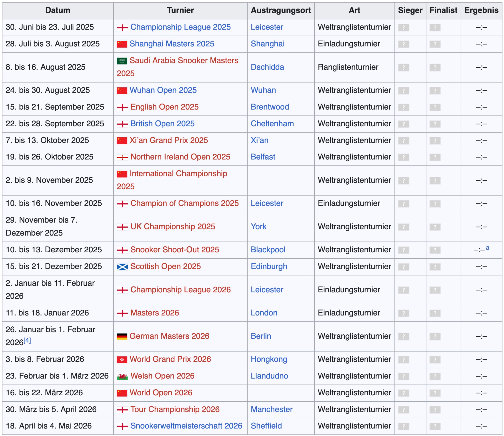Click the Welsh dragon flag beside Welsh Open
This screenshot has height=436, width=504.
point(122,376)
